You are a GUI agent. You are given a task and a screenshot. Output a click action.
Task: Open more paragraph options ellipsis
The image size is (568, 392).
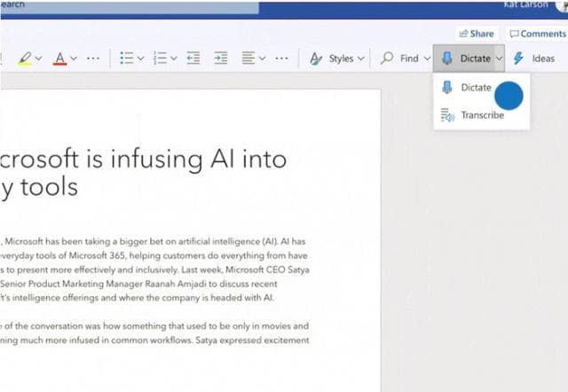click(281, 59)
